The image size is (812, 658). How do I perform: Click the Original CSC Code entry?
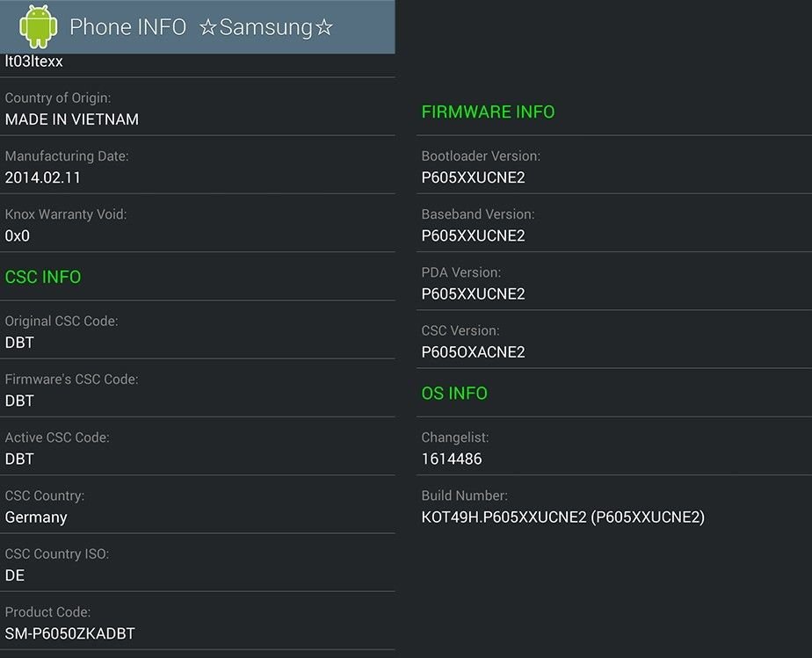[198, 330]
